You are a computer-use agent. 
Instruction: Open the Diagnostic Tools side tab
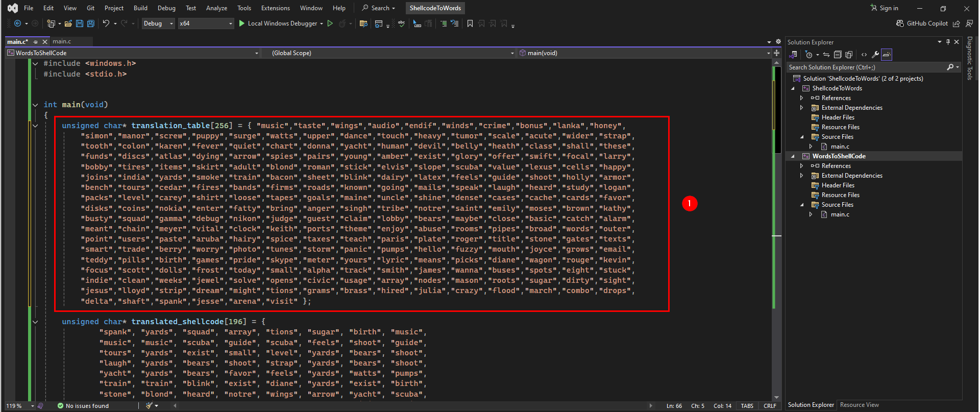pyautogui.click(x=970, y=58)
